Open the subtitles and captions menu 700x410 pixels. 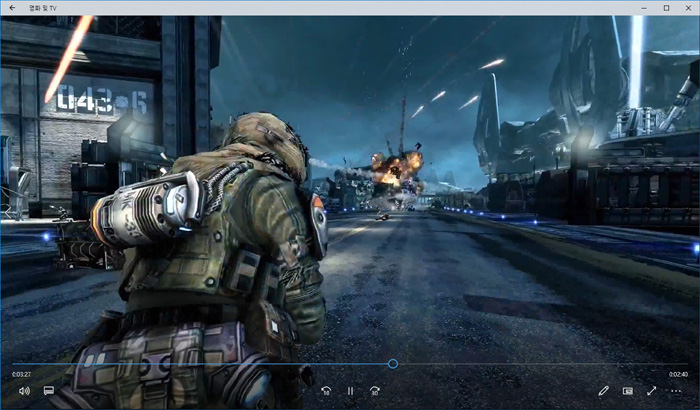[x=49, y=391]
